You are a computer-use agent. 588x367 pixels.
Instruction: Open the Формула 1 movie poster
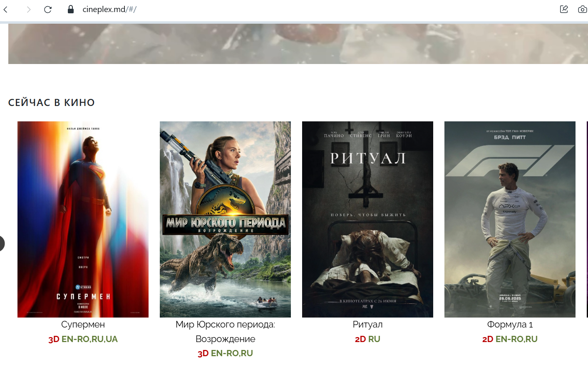coord(510,219)
